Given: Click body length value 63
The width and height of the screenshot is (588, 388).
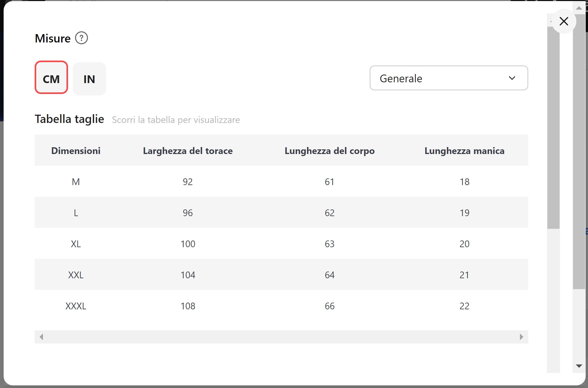Looking at the screenshot, I should click(x=330, y=244).
